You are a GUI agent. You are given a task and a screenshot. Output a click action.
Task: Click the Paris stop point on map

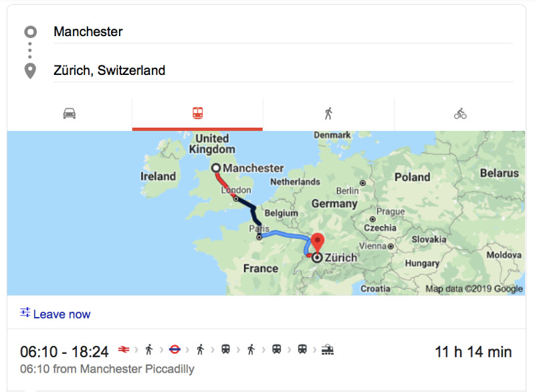tap(259, 236)
